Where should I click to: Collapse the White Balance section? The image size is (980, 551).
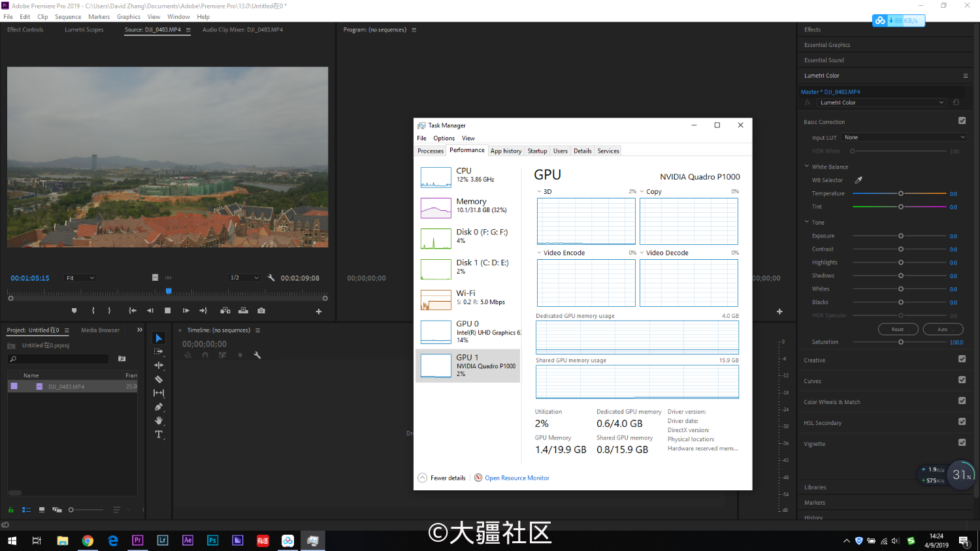pyautogui.click(x=807, y=166)
